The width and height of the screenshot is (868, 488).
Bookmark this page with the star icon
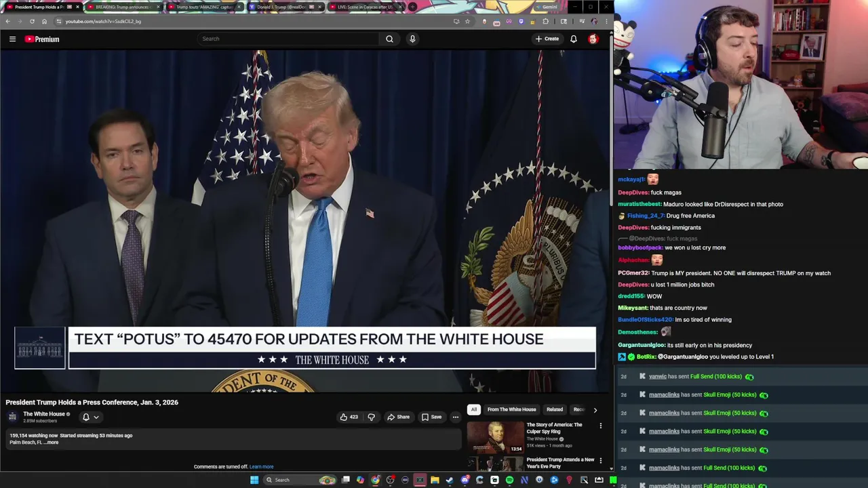tap(467, 21)
